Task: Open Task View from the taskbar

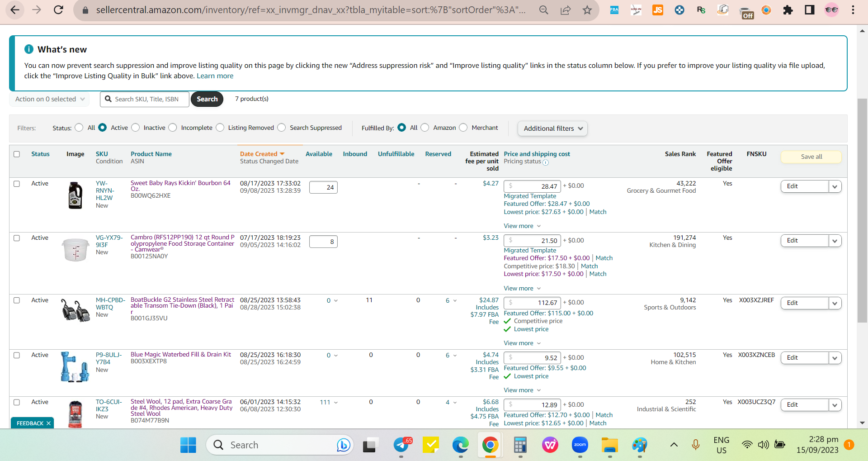Action: [369, 445]
